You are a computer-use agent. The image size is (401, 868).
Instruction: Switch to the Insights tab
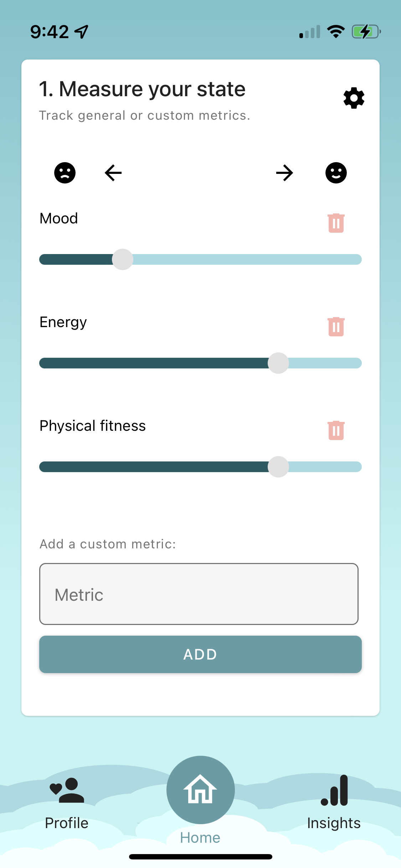[334, 802]
